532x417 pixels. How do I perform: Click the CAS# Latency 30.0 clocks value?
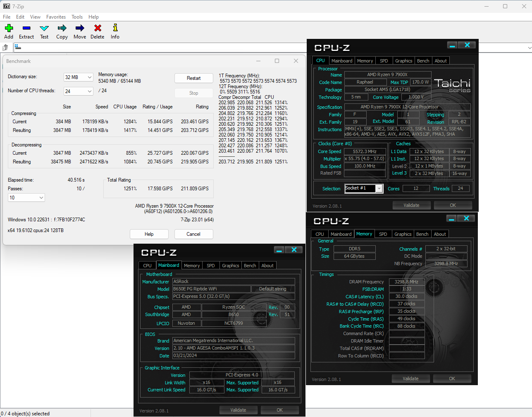click(x=407, y=297)
